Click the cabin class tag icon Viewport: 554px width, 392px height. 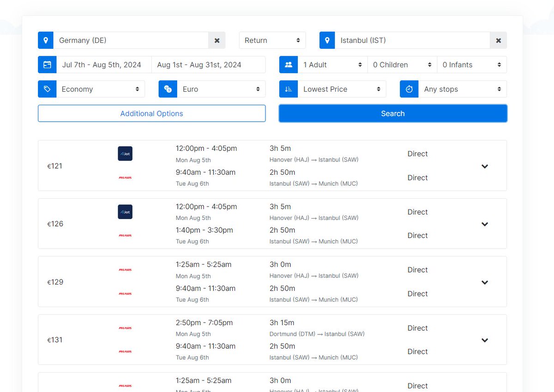47,89
